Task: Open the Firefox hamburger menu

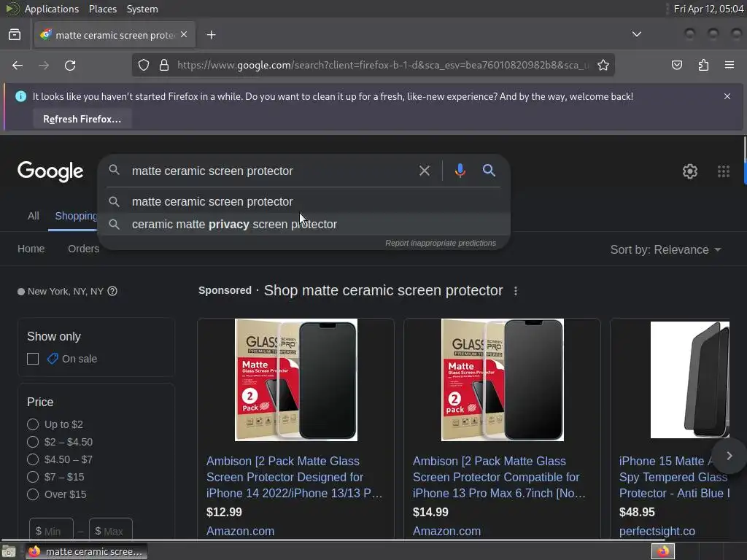Action: pyautogui.click(x=729, y=65)
